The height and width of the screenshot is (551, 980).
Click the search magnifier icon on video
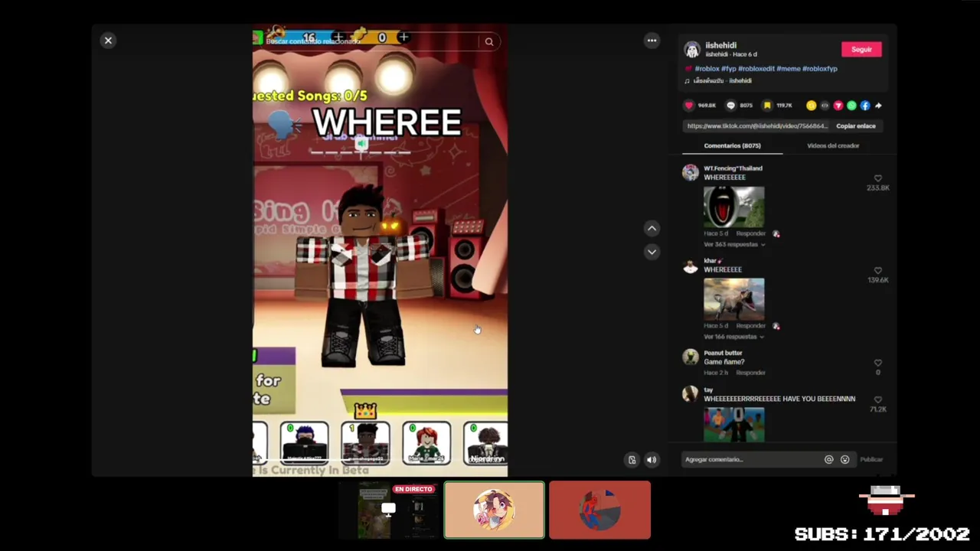[489, 42]
